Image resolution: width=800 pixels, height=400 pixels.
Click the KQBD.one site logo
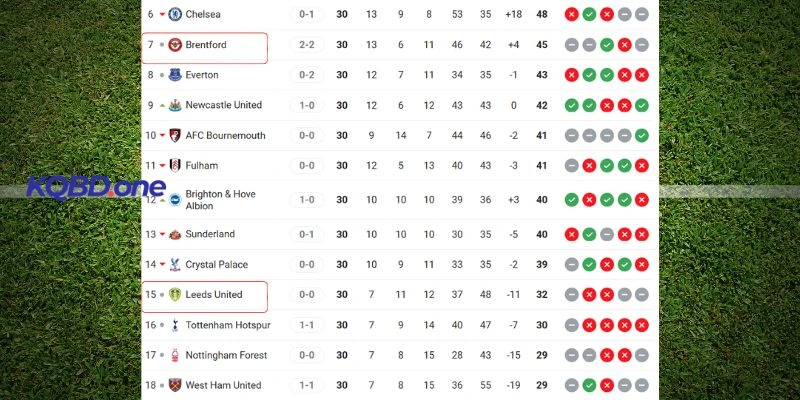pyautogui.click(x=96, y=187)
